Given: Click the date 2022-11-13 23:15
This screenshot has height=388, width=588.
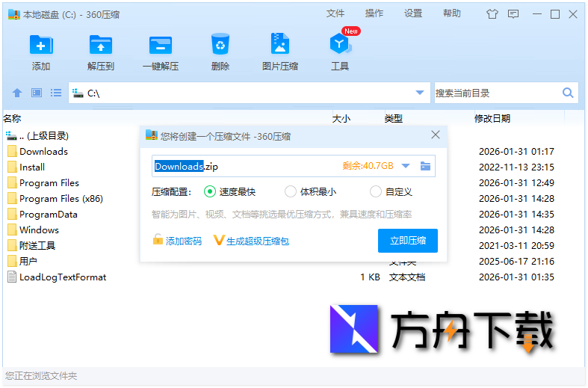Looking at the screenshot, I should click(x=516, y=167).
